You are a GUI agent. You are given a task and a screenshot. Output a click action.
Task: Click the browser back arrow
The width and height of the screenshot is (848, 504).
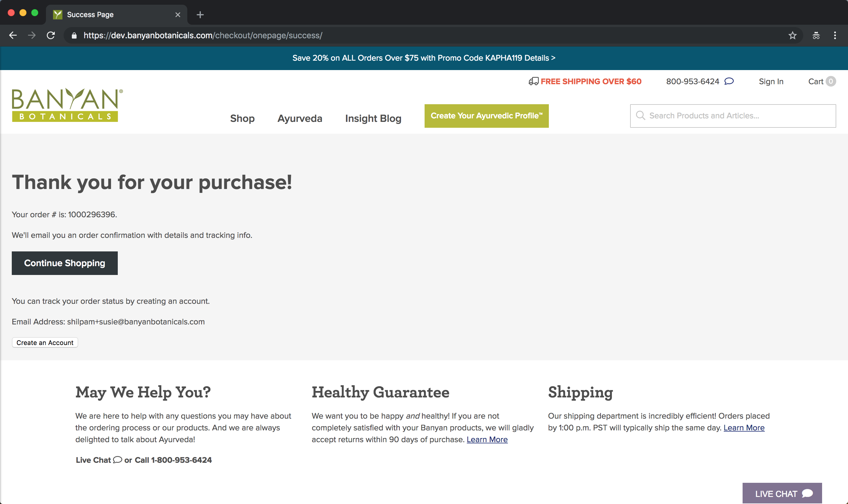[x=13, y=35]
